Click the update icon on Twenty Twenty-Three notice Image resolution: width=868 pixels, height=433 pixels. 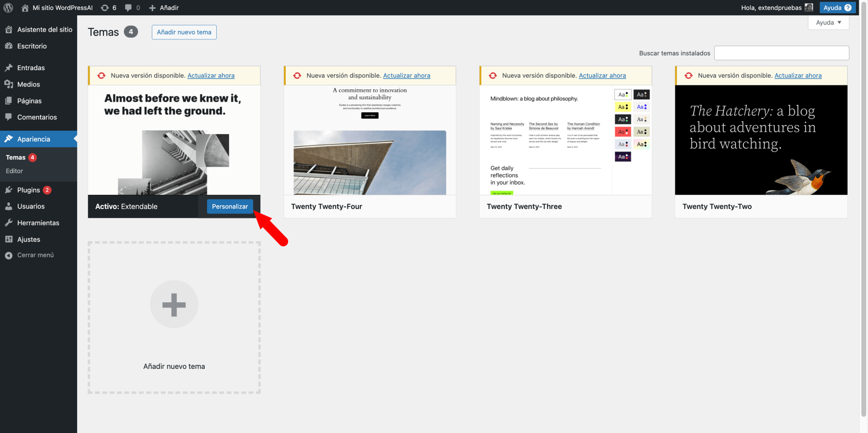493,75
